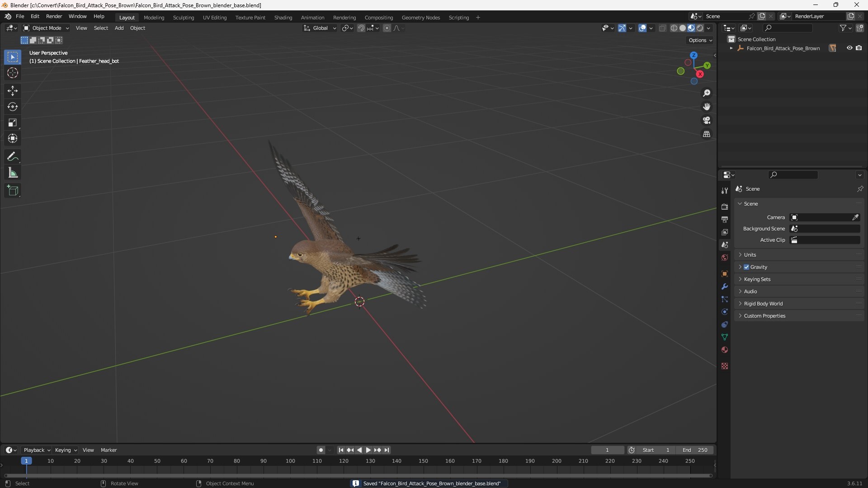
Task: Open the viewport Options dropdown
Action: (x=700, y=40)
